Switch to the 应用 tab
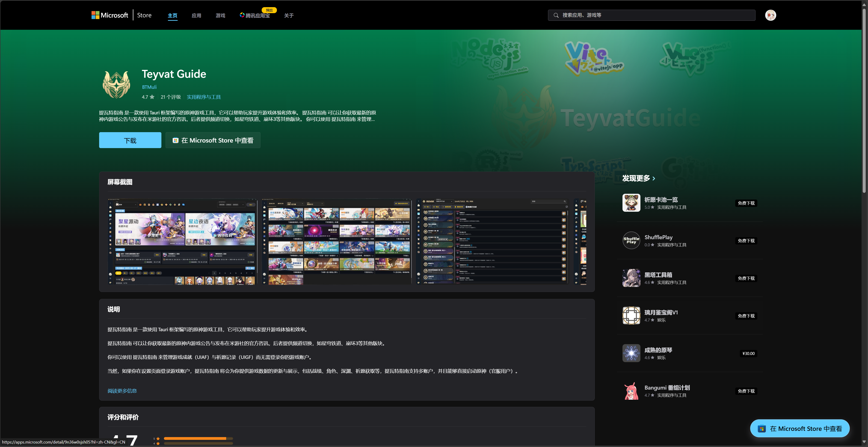Screen dimensions: 868x447 (196, 15)
